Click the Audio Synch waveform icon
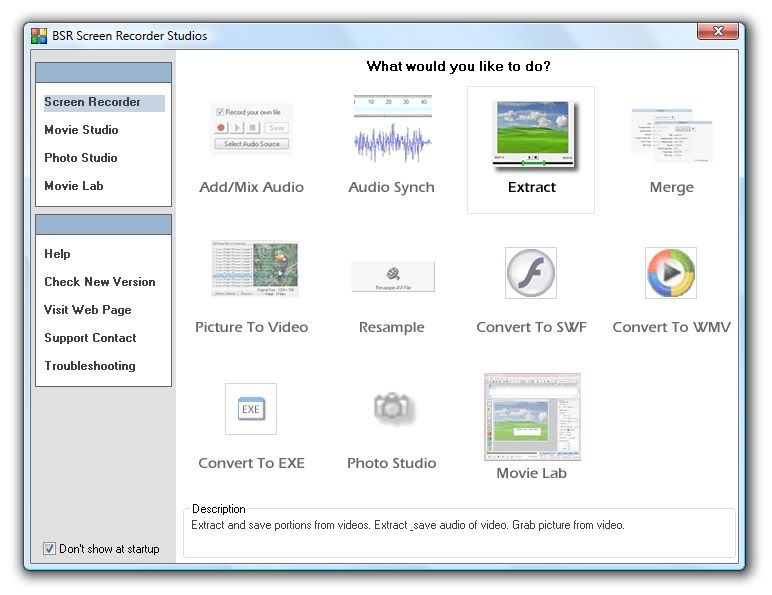772x595 pixels. coord(392,129)
